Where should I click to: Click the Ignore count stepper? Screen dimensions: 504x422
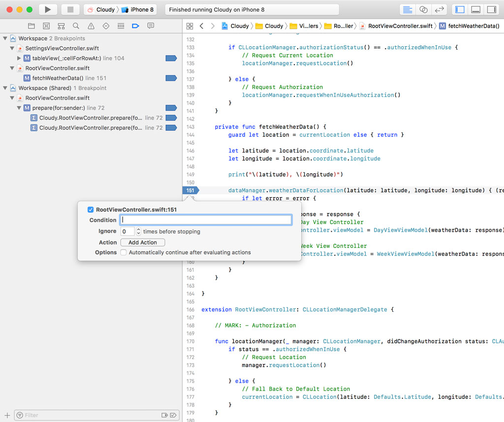(138, 231)
